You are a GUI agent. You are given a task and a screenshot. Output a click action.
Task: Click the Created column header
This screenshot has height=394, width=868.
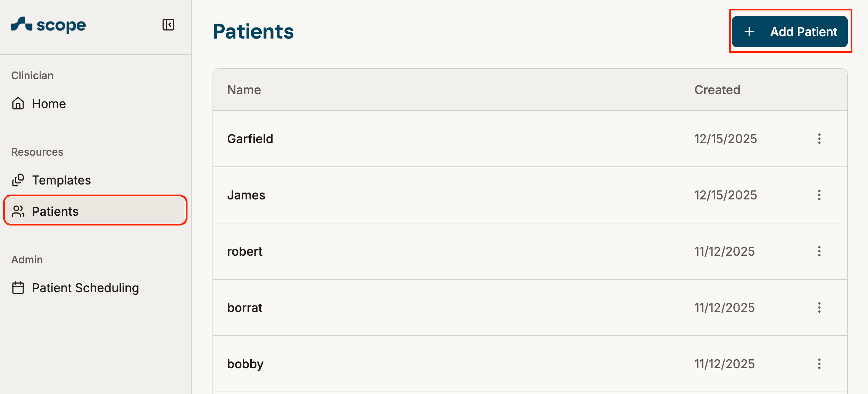click(x=717, y=90)
